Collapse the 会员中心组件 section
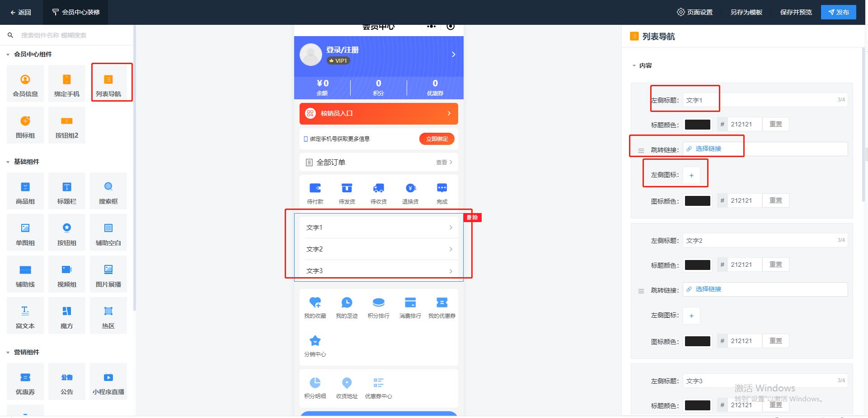The height and width of the screenshot is (418, 868). tap(8, 55)
